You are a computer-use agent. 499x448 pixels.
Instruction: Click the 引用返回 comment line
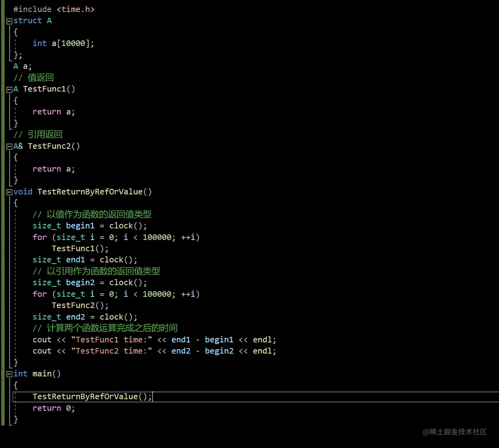pyautogui.click(x=38, y=134)
